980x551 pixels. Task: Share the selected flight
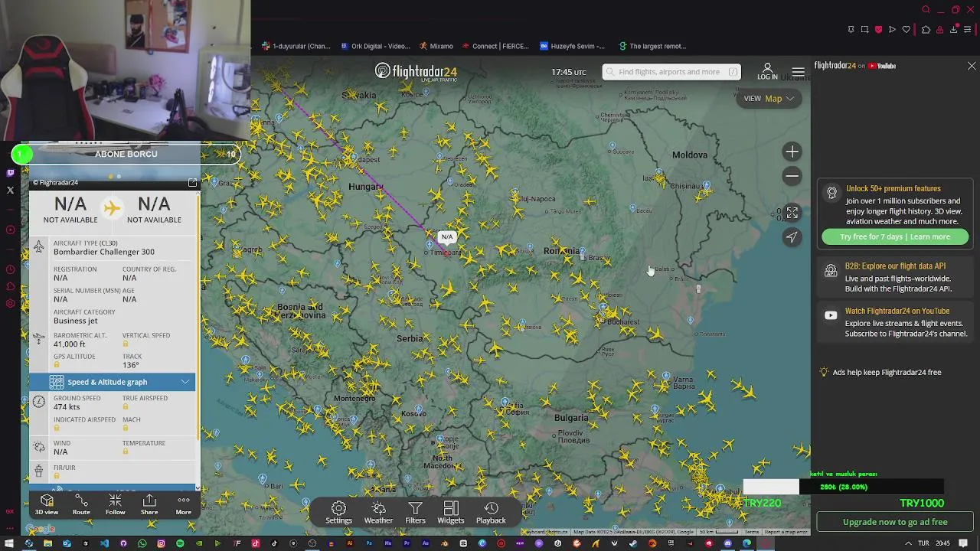(x=149, y=504)
